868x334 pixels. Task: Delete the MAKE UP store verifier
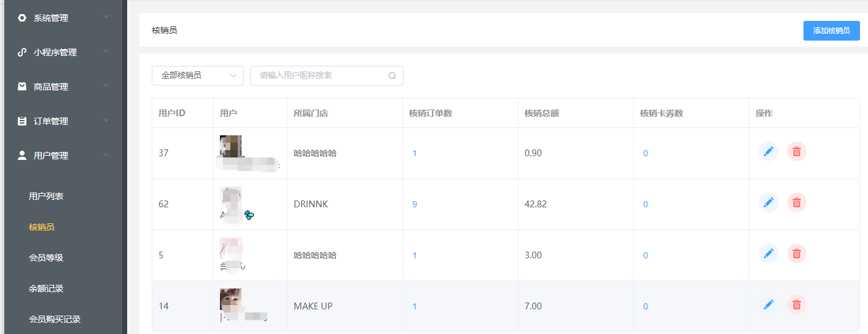click(x=796, y=304)
